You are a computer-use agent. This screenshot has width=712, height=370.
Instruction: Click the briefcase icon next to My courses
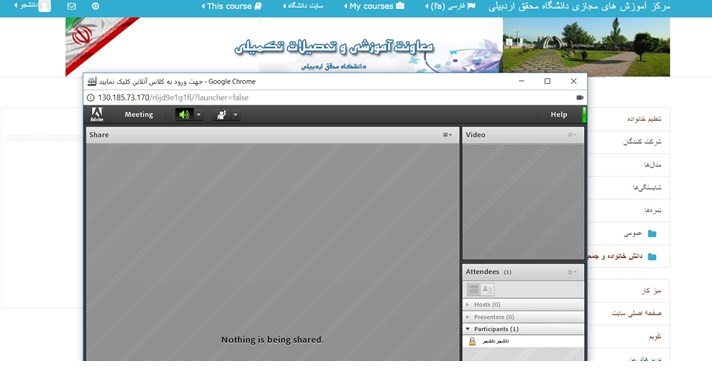[x=400, y=6]
